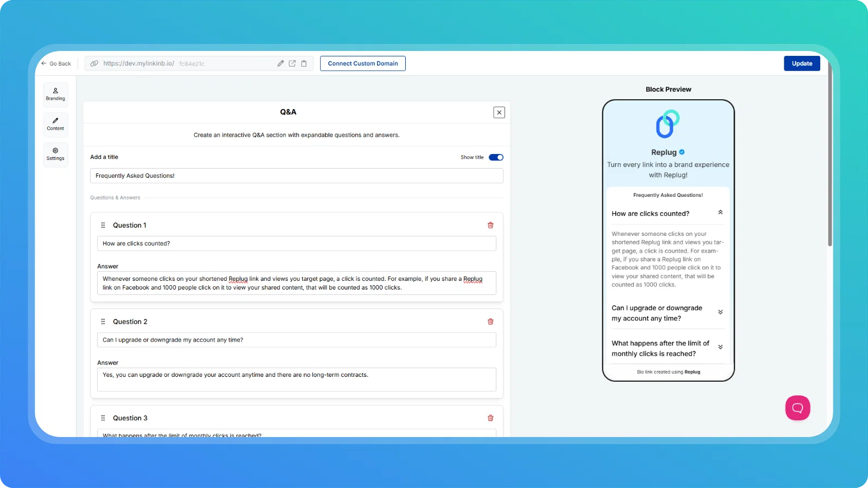This screenshot has width=868, height=488.
Task: Click the Question 3 text field
Action: click(x=297, y=433)
